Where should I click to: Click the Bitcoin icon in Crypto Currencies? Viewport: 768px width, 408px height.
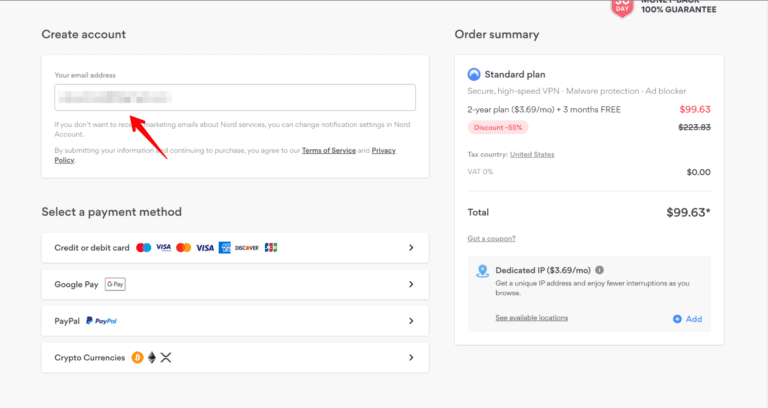pyautogui.click(x=137, y=357)
